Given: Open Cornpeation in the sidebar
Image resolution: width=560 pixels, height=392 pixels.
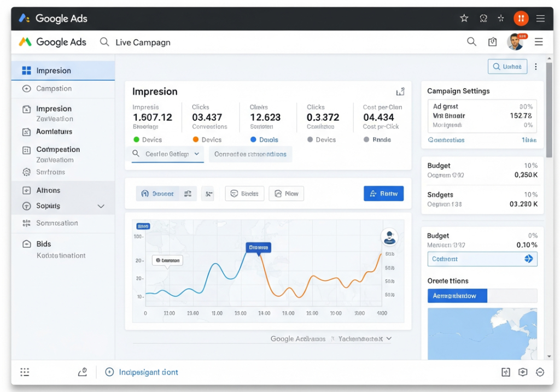Looking at the screenshot, I should coord(58,150).
